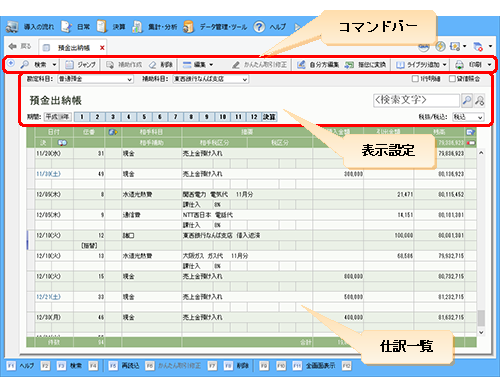This screenshot has width=500, height=377.
Task: Click the 補助作成 command
Action: (124, 65)
